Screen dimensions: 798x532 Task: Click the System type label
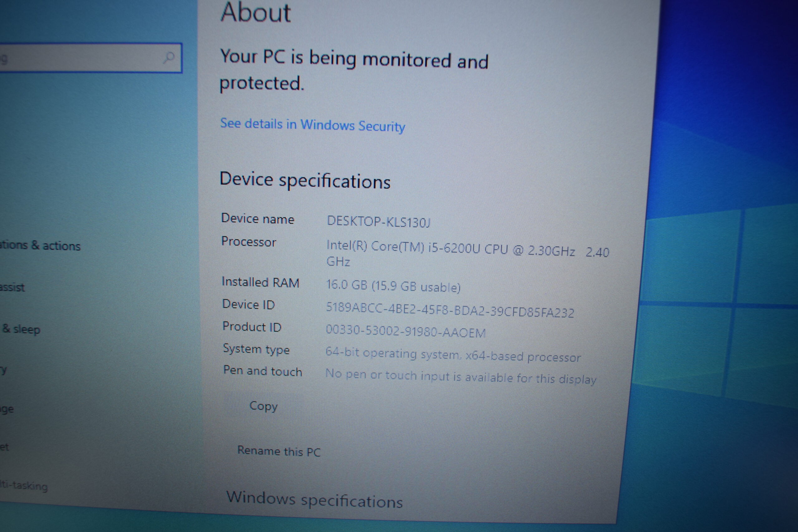coord(256,349)
